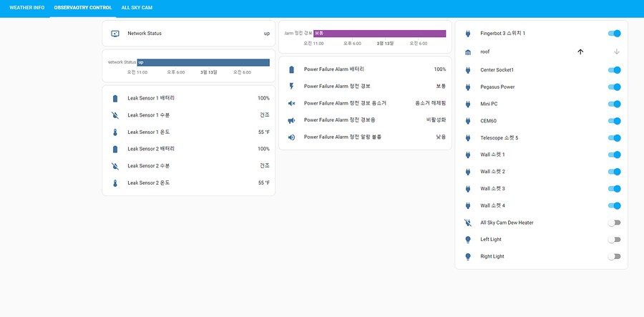Image resolution: width=644 pixels, height=317 pixels.
Task: Click the All Sky Cam Dew Heater icon
Action: (468, 223)
